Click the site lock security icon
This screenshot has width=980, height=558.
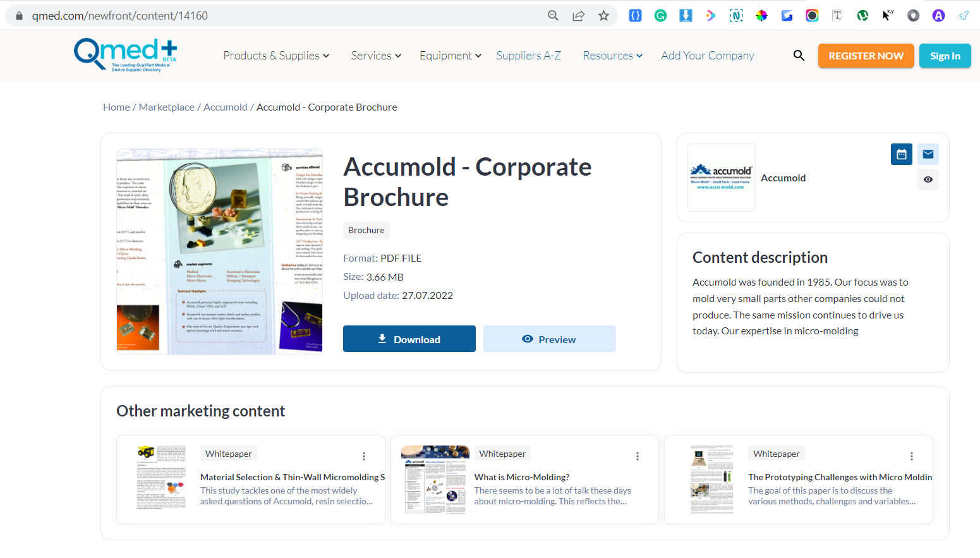[19, 16]
